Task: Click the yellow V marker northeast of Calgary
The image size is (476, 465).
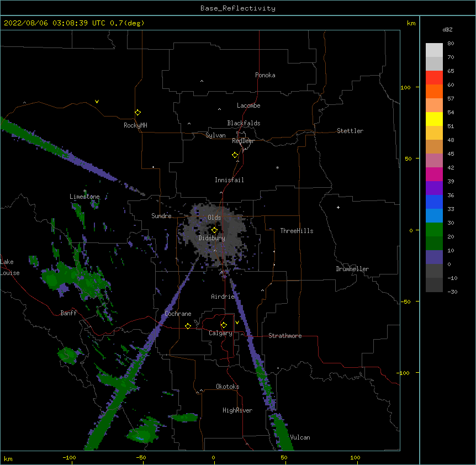Action: 237,323
